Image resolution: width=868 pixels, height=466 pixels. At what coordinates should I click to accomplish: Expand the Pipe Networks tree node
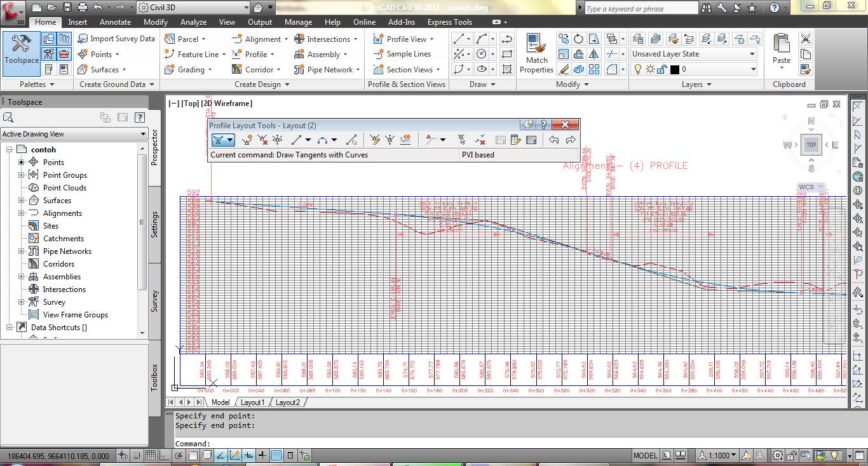21,251
